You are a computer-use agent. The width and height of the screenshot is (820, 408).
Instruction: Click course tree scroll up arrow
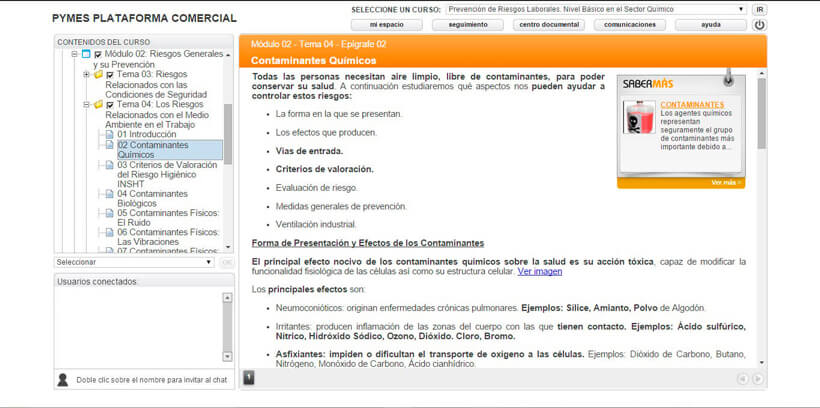click(x=228, y=54)
